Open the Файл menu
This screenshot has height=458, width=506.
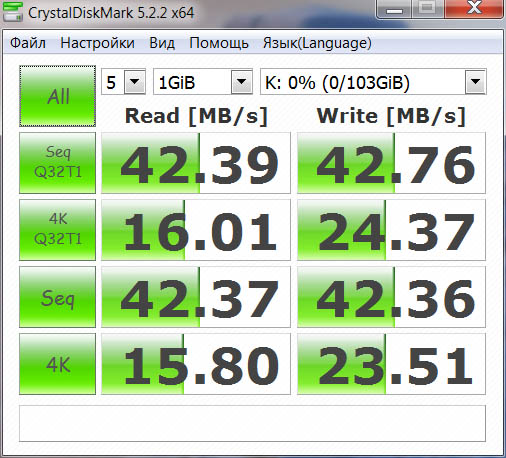point(28,43)
